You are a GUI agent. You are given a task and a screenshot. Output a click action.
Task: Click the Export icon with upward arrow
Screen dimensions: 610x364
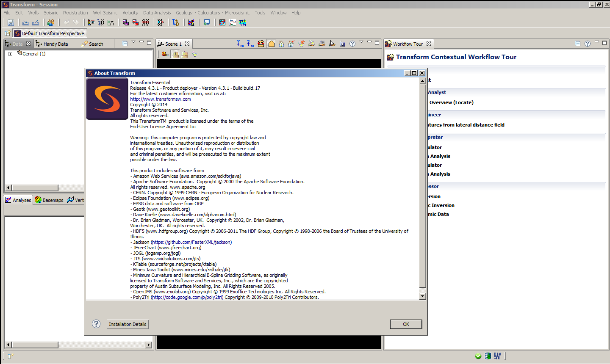coord(36,22)
